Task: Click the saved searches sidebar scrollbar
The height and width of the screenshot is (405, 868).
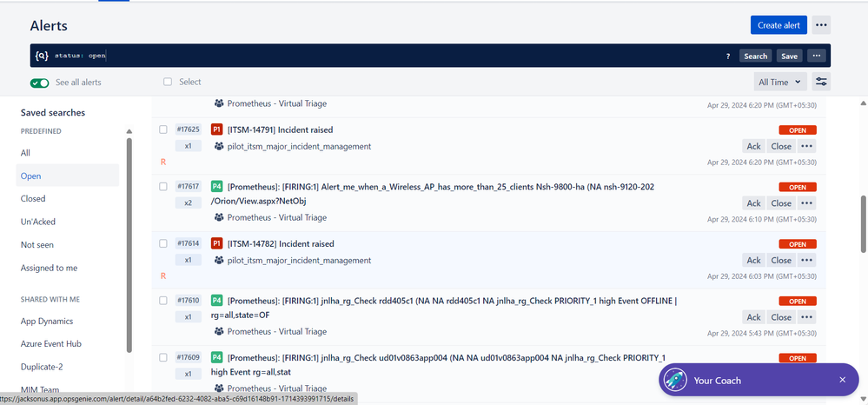Action: 129,245
